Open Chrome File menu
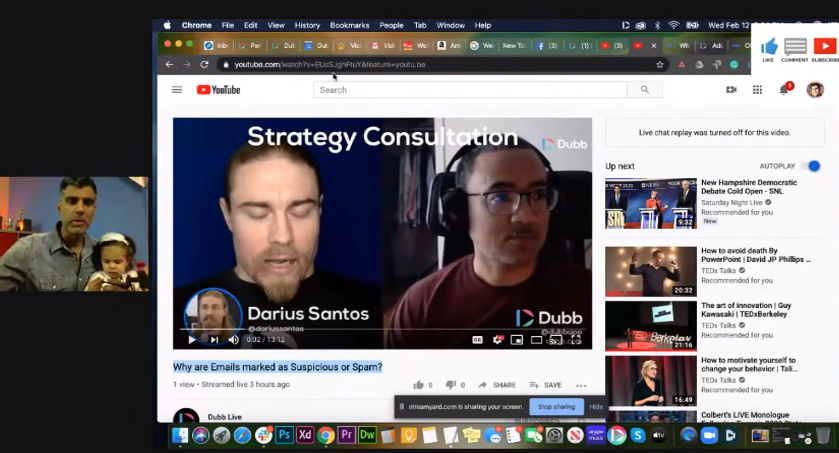Image resolution: width=839 pixels, height=453 pixels. click(x=227, y=25)
